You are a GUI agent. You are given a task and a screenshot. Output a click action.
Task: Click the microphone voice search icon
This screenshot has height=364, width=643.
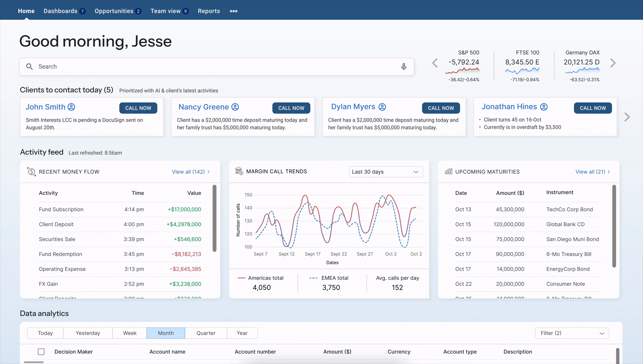403,67
